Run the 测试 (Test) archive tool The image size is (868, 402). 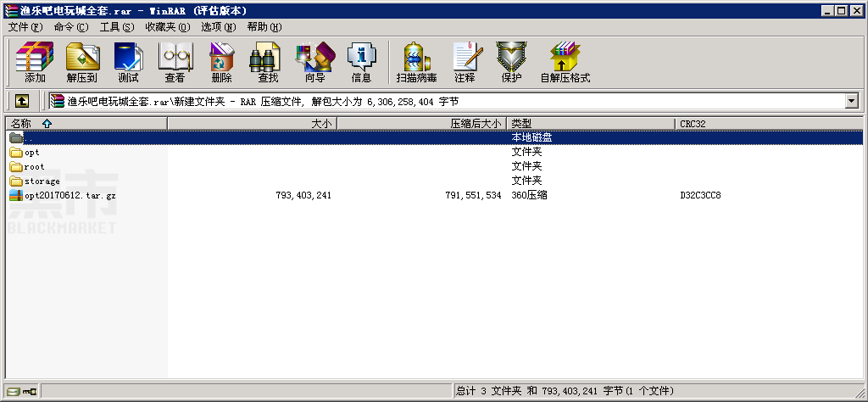tap(129, 62)
